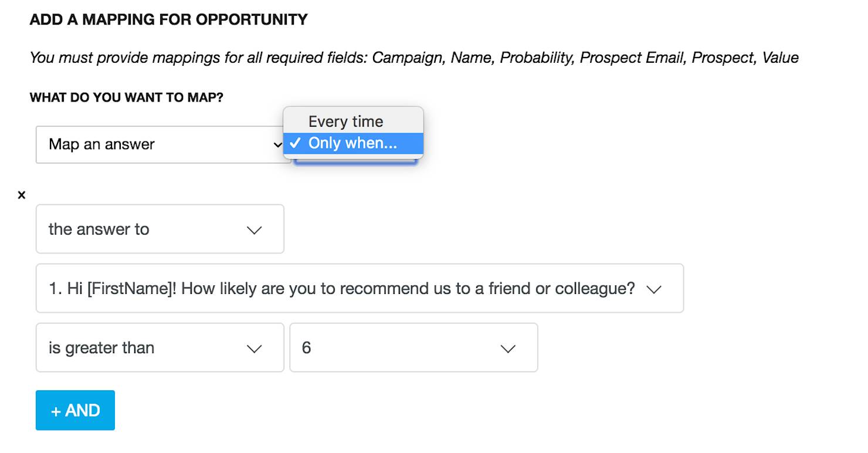The height and width of the screenshot is (453, 868).
Task: Click the arrow on 'Map an answer'
Action: (277, 145)
